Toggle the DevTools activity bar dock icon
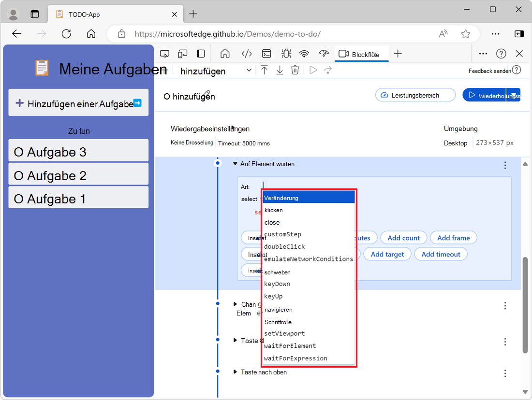 200,54
